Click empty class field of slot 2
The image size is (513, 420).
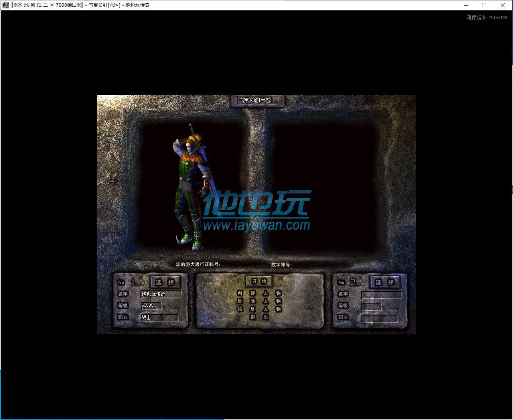(x=379, y=318)
